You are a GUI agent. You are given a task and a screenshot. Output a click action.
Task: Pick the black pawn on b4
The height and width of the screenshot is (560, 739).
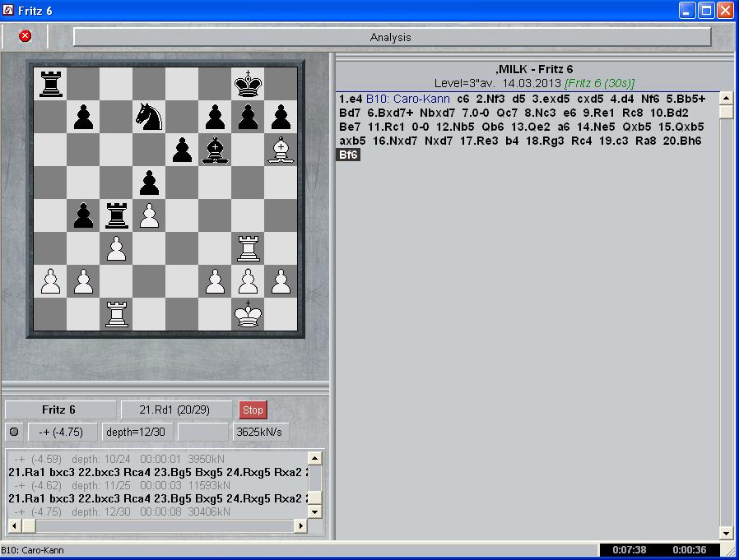pyautogui.click(x=83, y=215)
